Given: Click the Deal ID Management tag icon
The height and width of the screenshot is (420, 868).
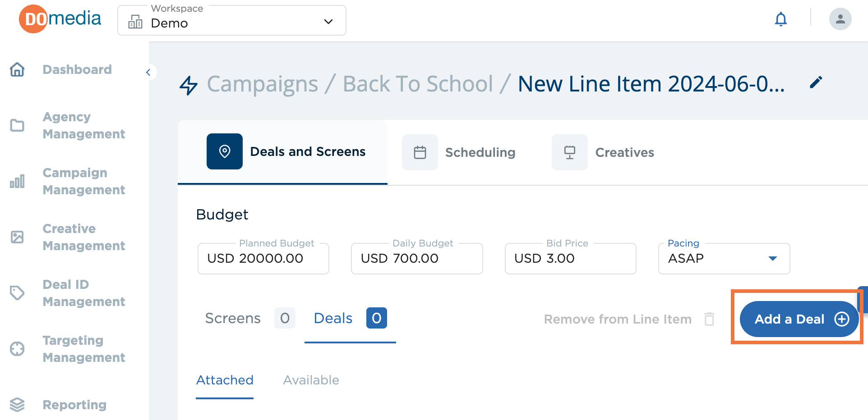Looking at the screenshot, I should (x=17, y=293).
